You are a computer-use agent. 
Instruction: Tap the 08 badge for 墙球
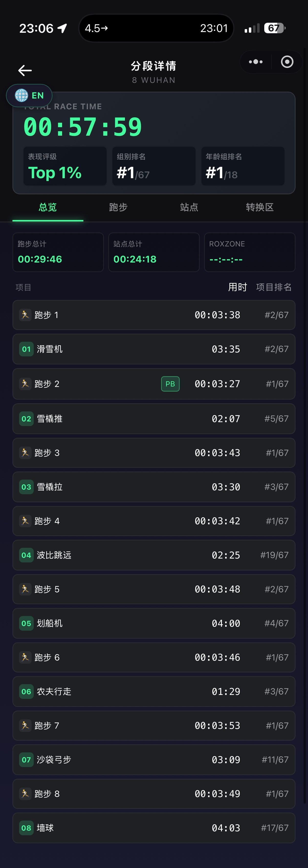26,828
